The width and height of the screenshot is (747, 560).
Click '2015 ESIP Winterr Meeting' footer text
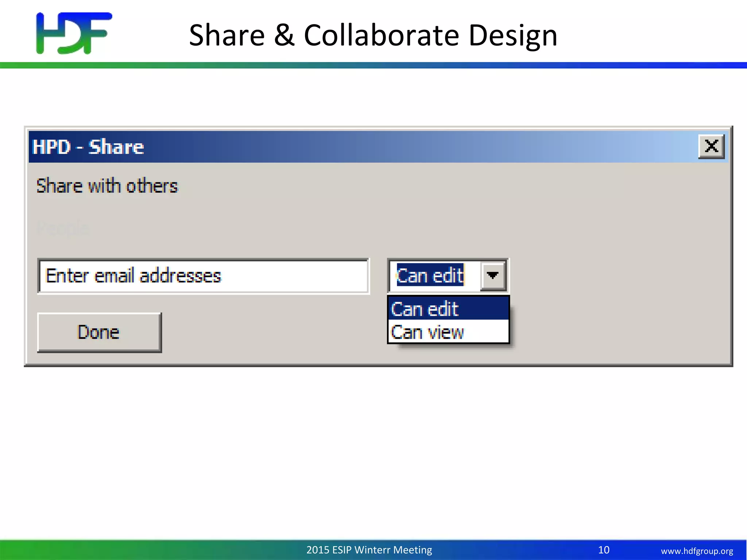pos(369,550)
